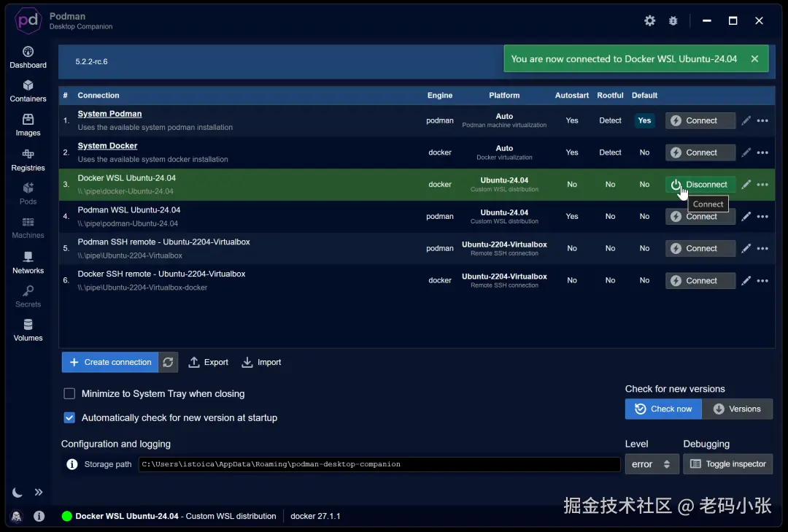Screen dimensions: 788x532
Task: Edit the Docker WSL Ubuntu-24.04 connection pencil
Action: [x=746, y=185]
